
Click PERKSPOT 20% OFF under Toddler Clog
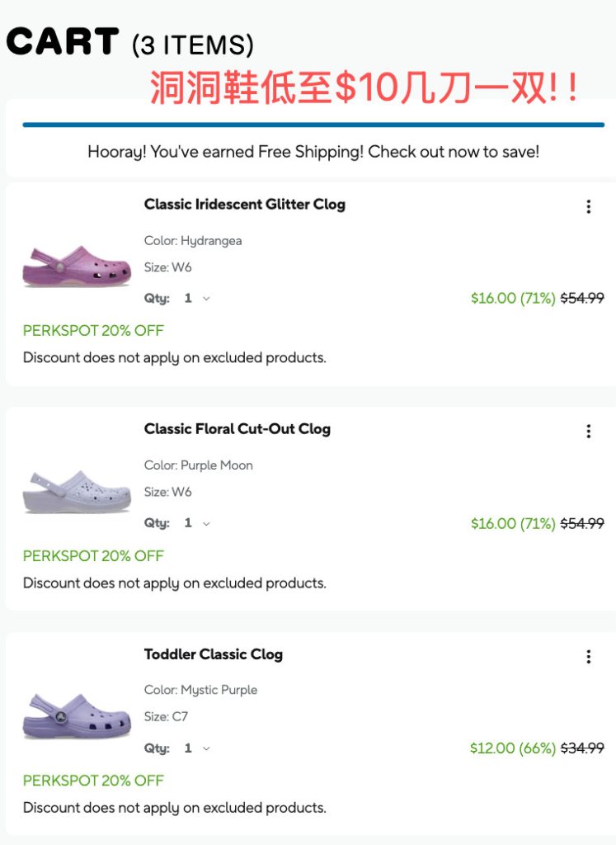click(x=93, y=781)
